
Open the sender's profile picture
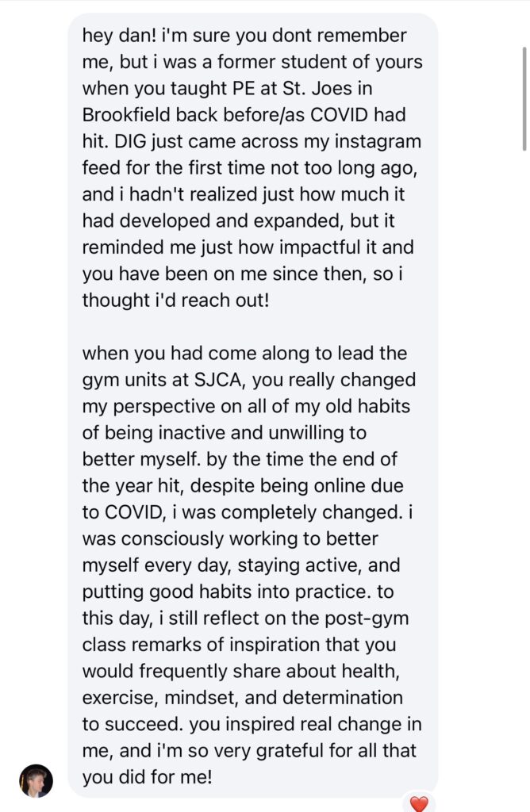36,780
